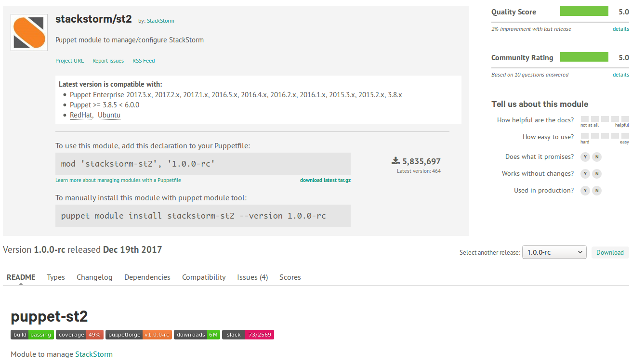Answer N for Works without changes
This screenshot has height=364, width=632.
pyautogui.click(x=597, y=174)
